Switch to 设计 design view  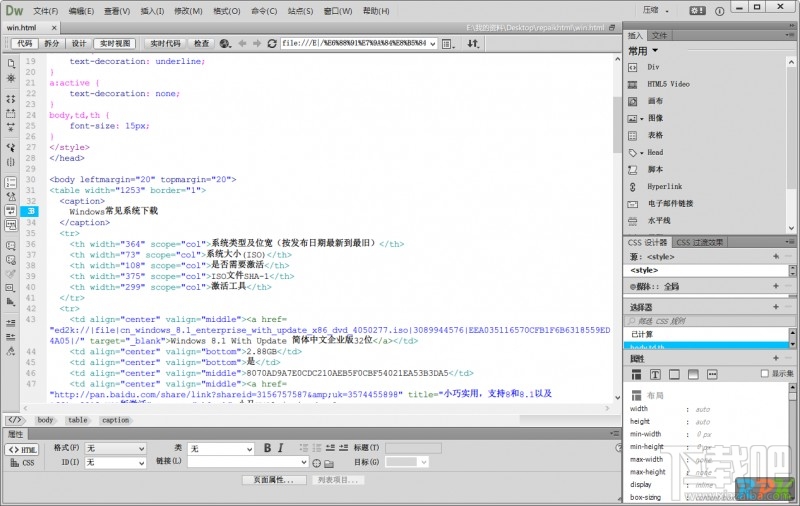(79, 44)
